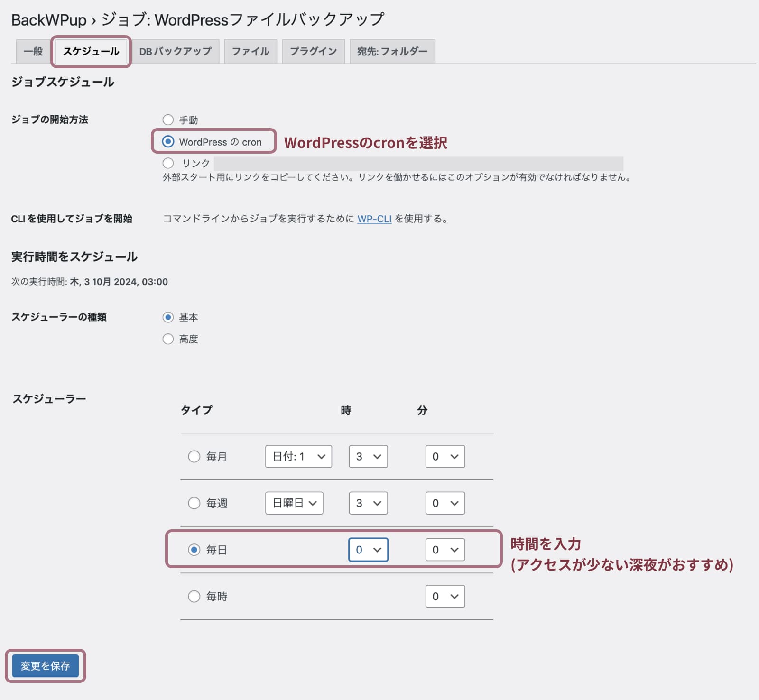Click the 次の実行時間 date text
The width and height of the screenshot is (759, 700).
[x=119, y=282]
